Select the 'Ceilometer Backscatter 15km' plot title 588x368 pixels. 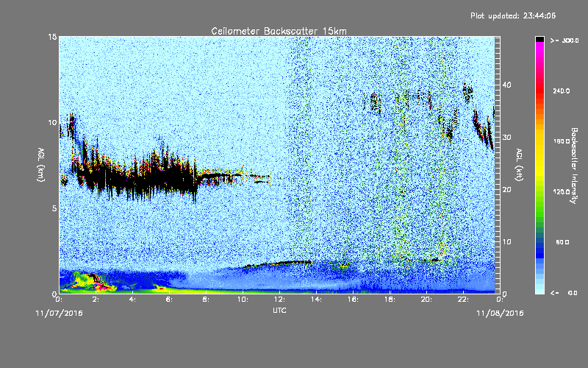pos(279,31)
